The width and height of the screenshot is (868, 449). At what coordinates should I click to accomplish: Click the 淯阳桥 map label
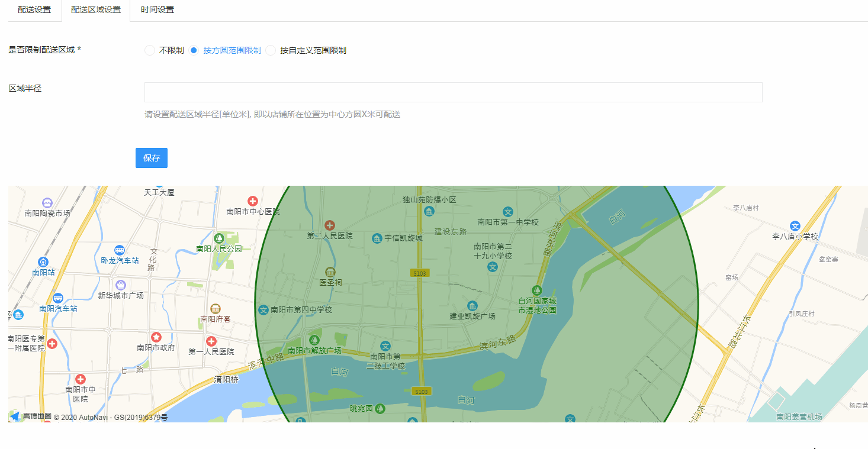pyautogui.click(x=226, y=379)
